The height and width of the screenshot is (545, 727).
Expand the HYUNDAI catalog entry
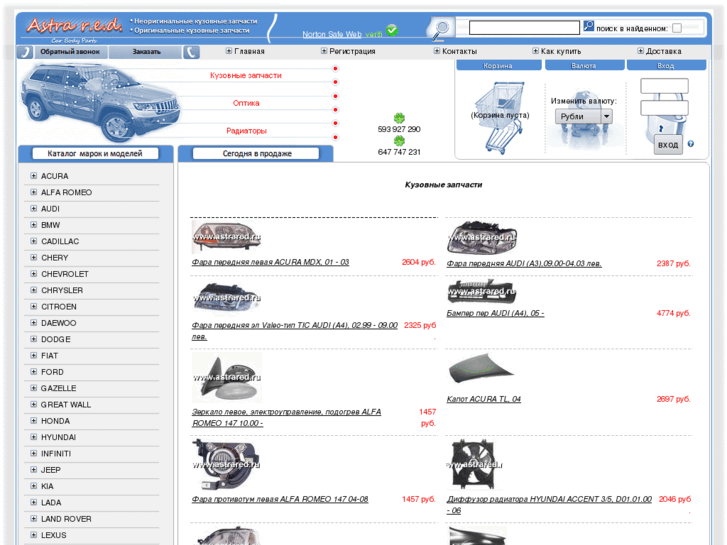point(33,437)
